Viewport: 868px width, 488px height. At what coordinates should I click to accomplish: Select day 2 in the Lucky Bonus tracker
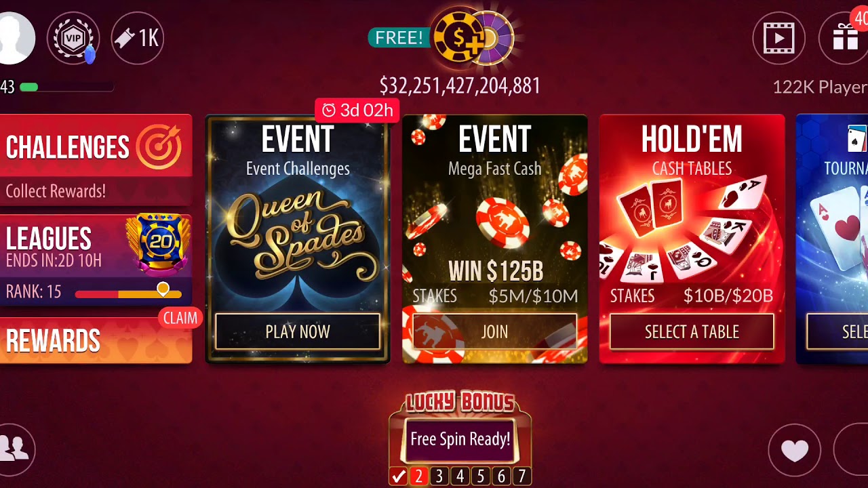pos(418,476)
